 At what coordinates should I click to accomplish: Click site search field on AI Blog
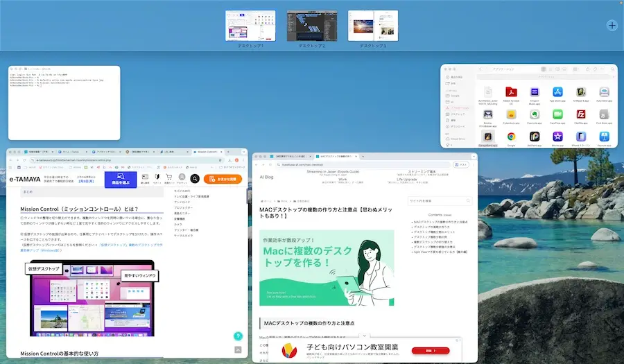(x=440, y=201)
